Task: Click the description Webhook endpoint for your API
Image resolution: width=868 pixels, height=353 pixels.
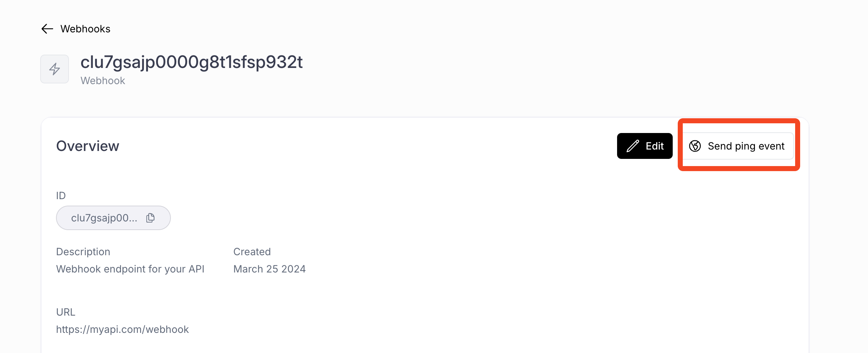Action: click(130, 269)
